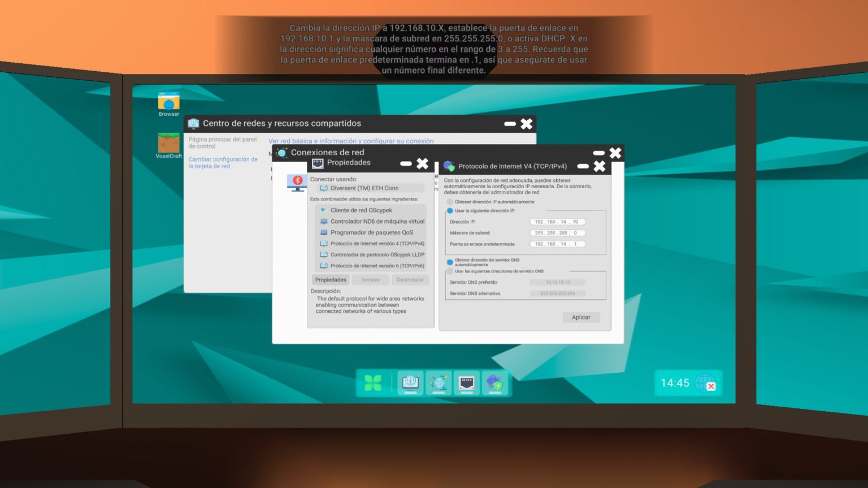The height and width of the screenshot is (488, 868).
Task: Launch VoxelCraft from the desktop
Action: point(168,143)
